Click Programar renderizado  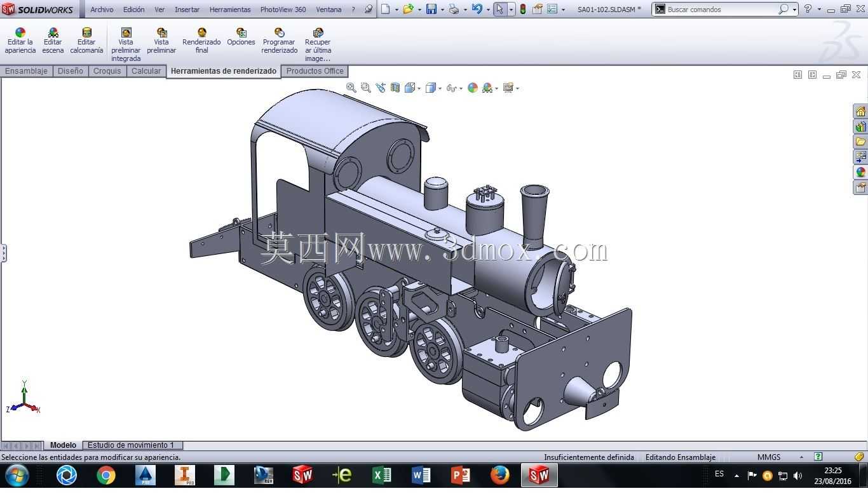point(280,41)
